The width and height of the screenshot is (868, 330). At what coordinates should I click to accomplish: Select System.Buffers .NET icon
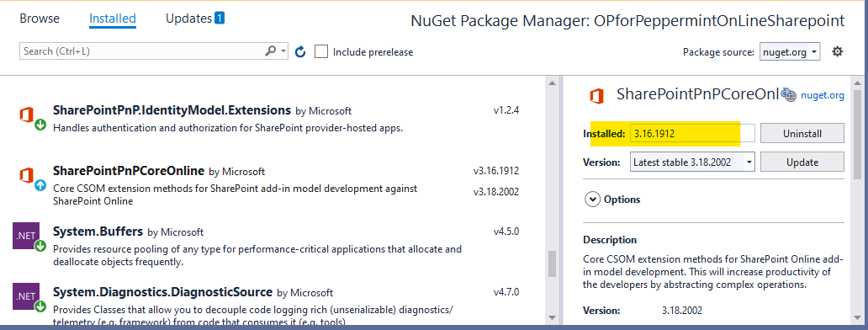click(x=25, y=236)
